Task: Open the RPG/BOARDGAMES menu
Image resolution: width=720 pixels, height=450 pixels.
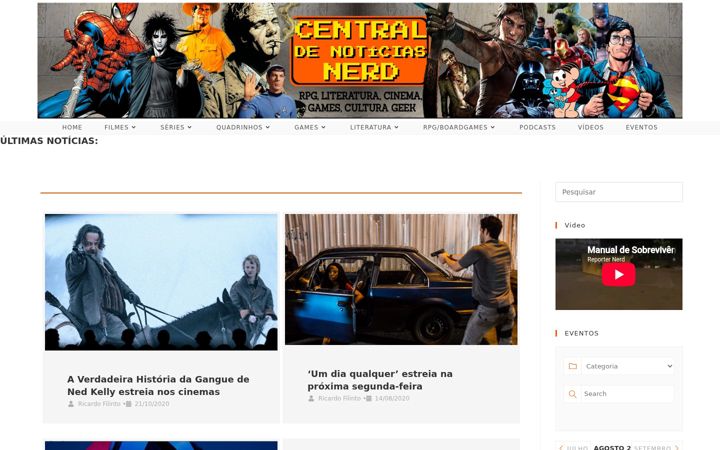Action: click(x=459, y=127)
